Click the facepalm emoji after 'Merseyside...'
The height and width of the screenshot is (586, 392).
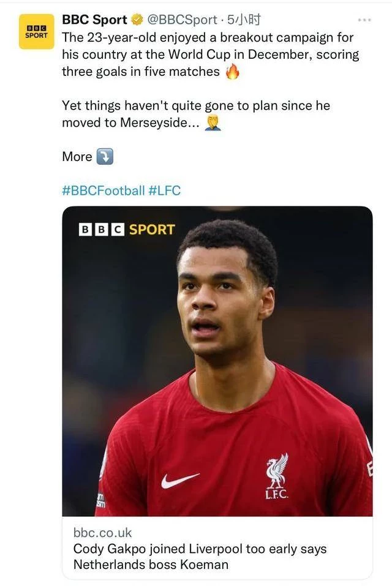(x=213, y=122)
